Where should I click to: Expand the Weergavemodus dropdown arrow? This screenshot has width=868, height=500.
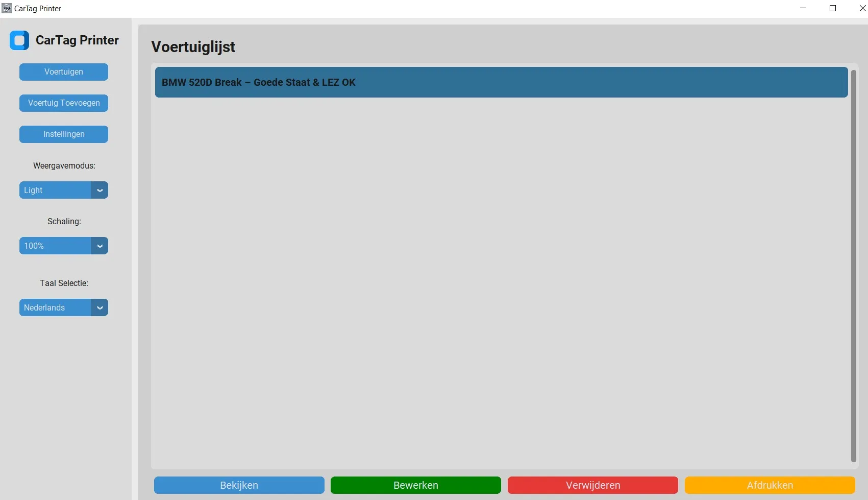(x=100, y=190)
